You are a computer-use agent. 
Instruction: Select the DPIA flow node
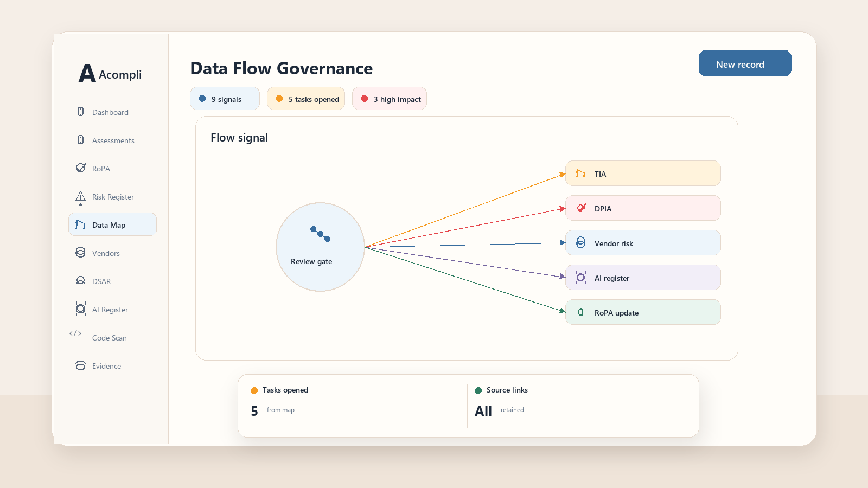(x=643, y=208)
